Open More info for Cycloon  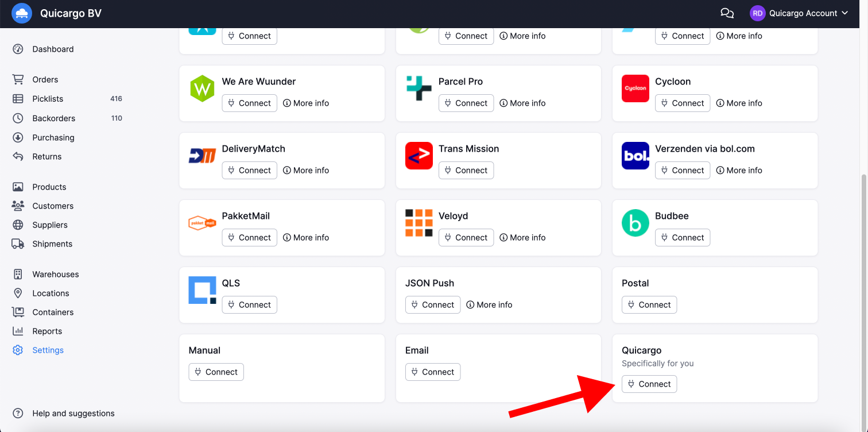pos(739,103)
